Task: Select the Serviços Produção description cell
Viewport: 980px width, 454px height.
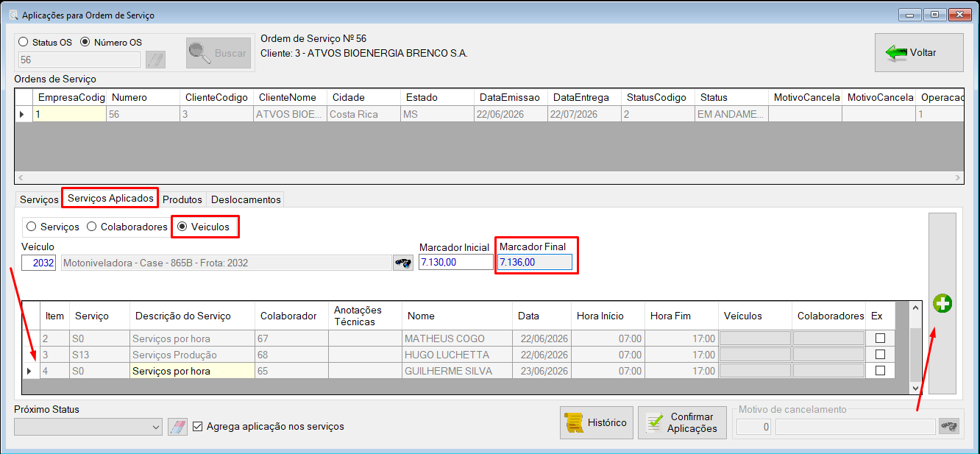Action: pos(192,355)
